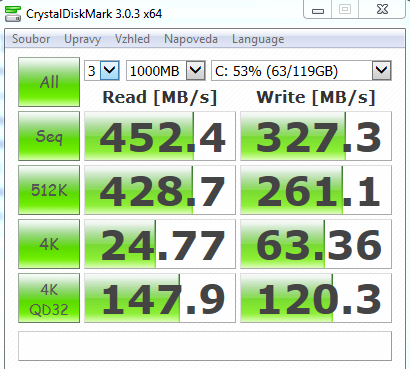Open the Language menu

pos(258,39)
